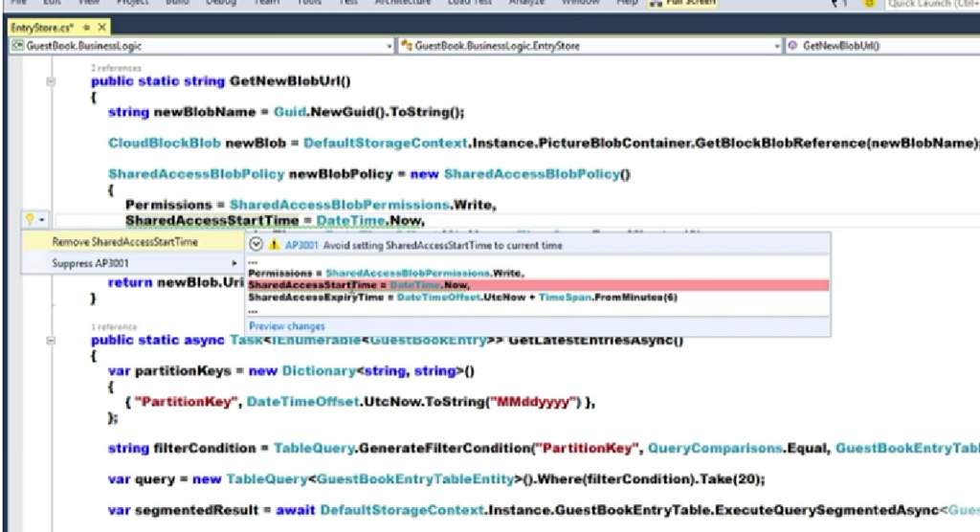980x532 pixels.
Task: Collapse the GetLatestEntriesAsync method outline
Action: (x=51, y=340)
